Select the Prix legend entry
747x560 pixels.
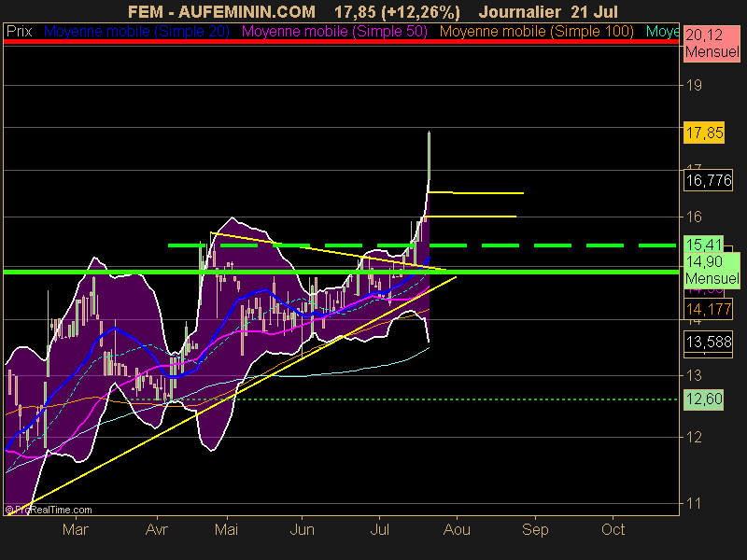(19, 32)
